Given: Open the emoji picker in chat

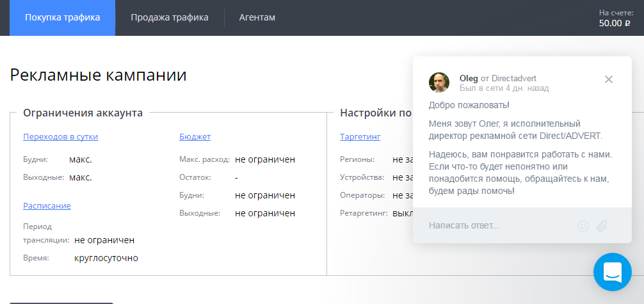Looking at the screenshot, I should pos(583,225).
